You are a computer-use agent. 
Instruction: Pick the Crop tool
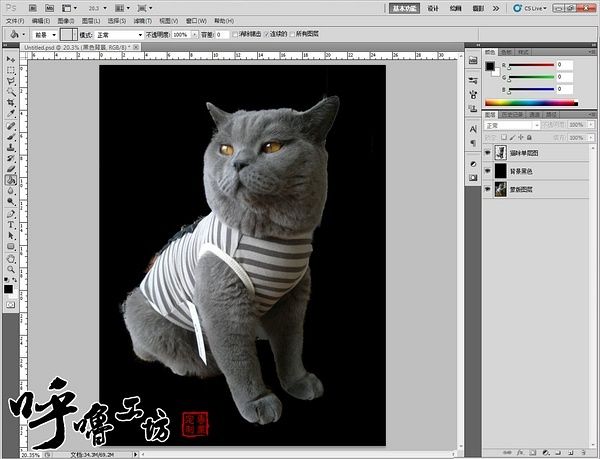(10, 104)
